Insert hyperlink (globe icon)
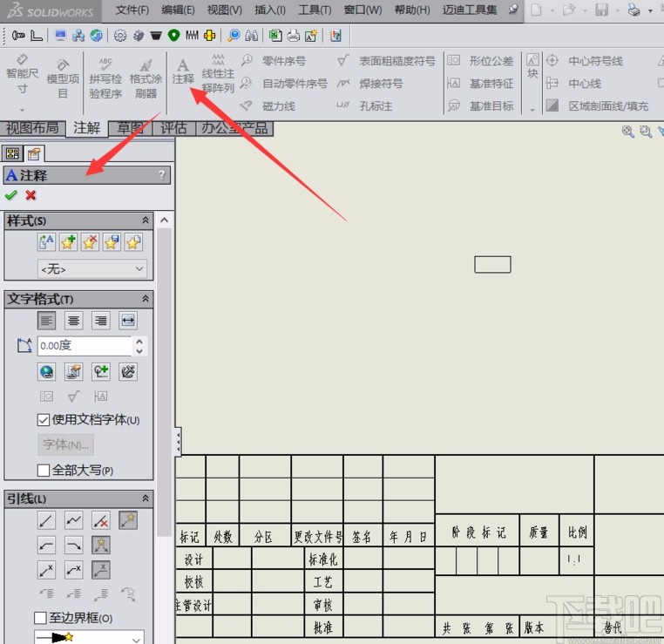The width and height of the screenshot is (664, 644). pos(46,372)
